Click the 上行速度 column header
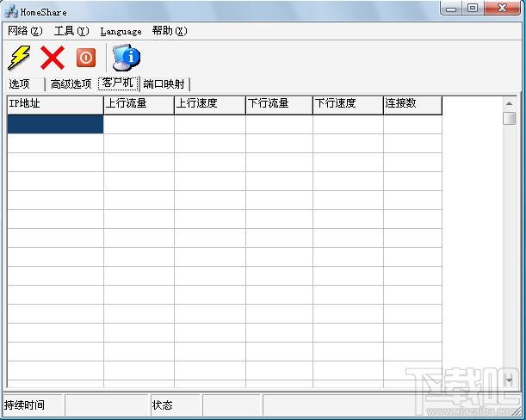526x420 pixels. (x=210, y=105)
